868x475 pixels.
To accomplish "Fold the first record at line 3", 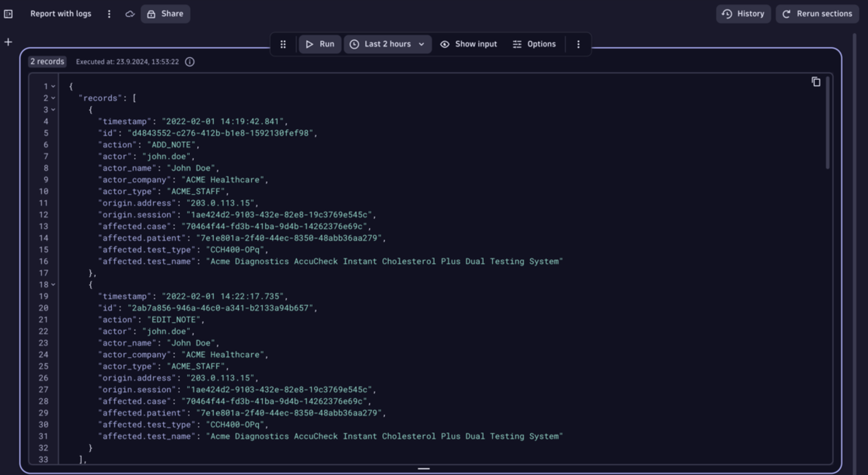I will [53, 110].
